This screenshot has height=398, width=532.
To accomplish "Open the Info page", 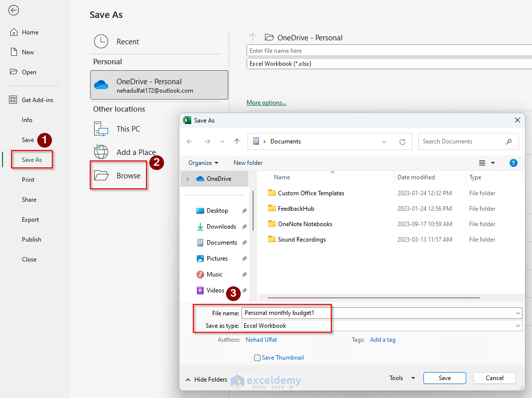I will tap(27, 120).
